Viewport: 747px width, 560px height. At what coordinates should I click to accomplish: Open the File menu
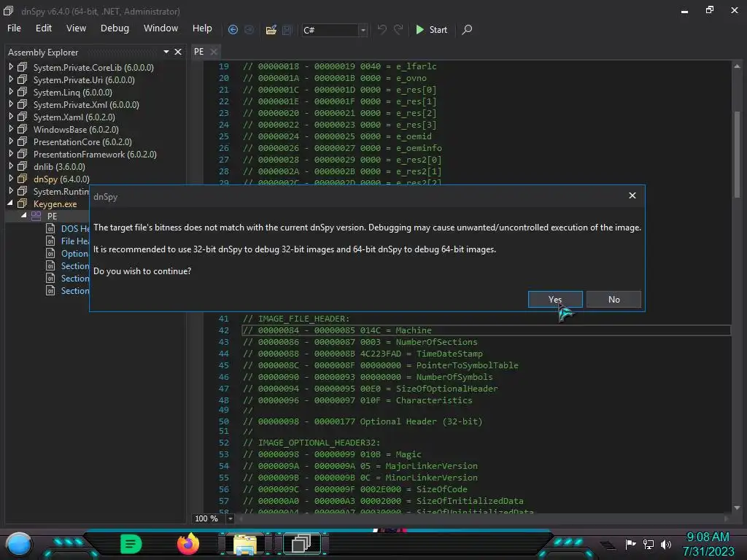click(x=15, y=28)
